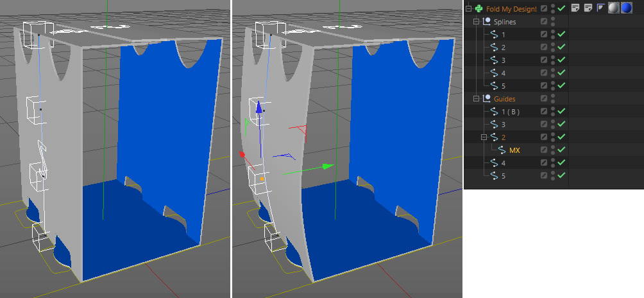Disable the Fold My Design! generator checkmark
Screen dimensions: 644x298
point(561,8)
